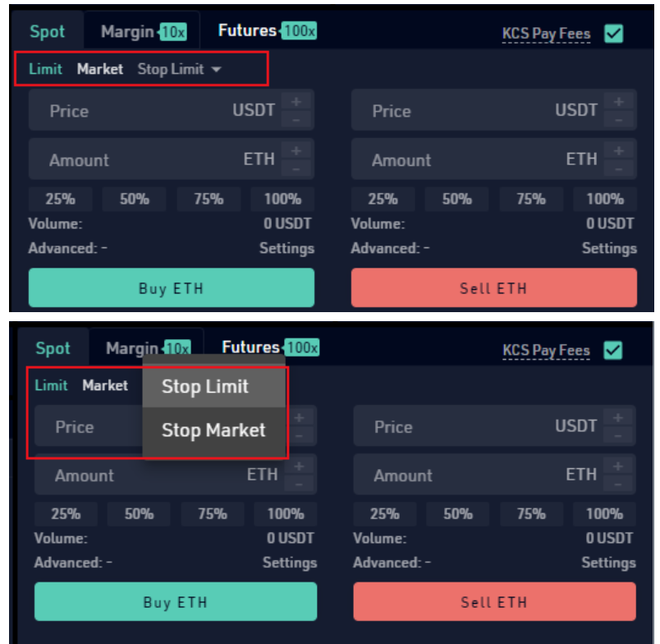This screenshot has height=644, width=660.
Task: Set 50% buy amount in top panel
Action: point(135,199)
